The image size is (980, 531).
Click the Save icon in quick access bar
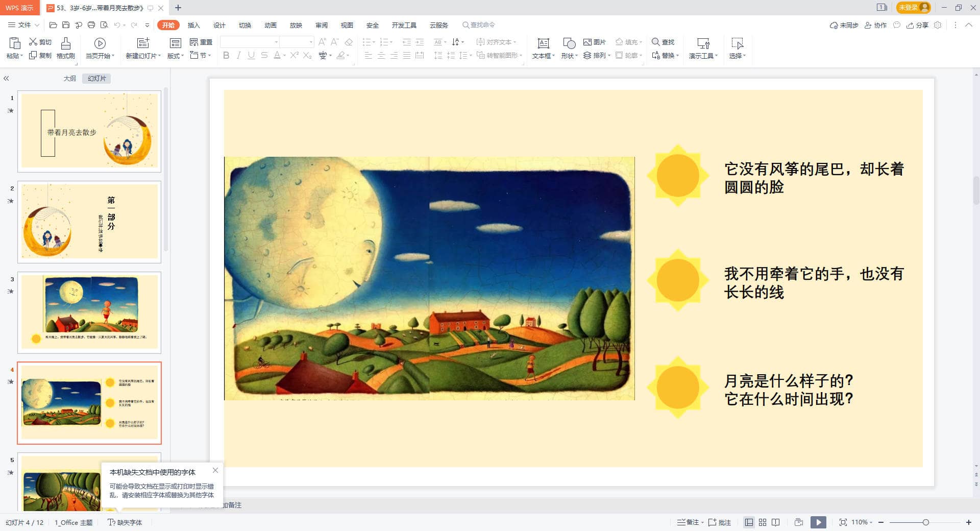coord(66,25)
